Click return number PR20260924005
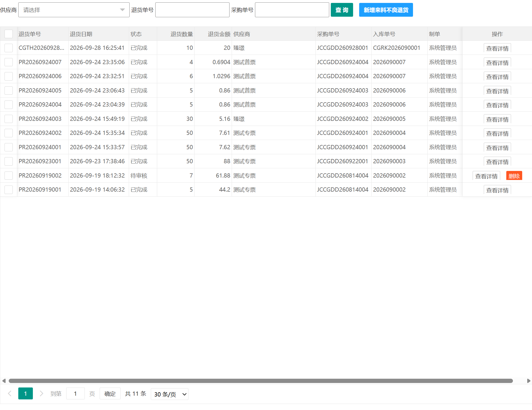The width and height of the screenshot is (532, 410). coord(40,91)
